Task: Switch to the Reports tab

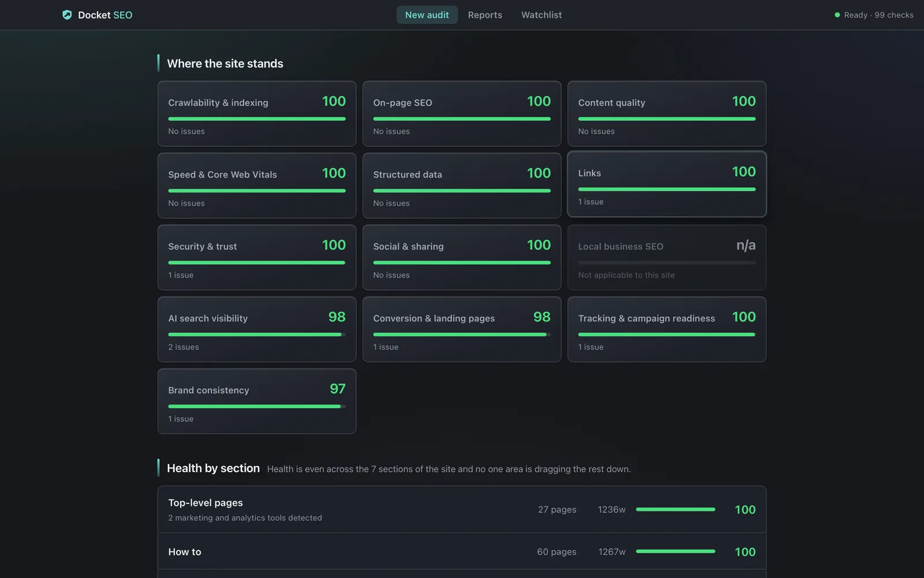Action: click(485, 15)
